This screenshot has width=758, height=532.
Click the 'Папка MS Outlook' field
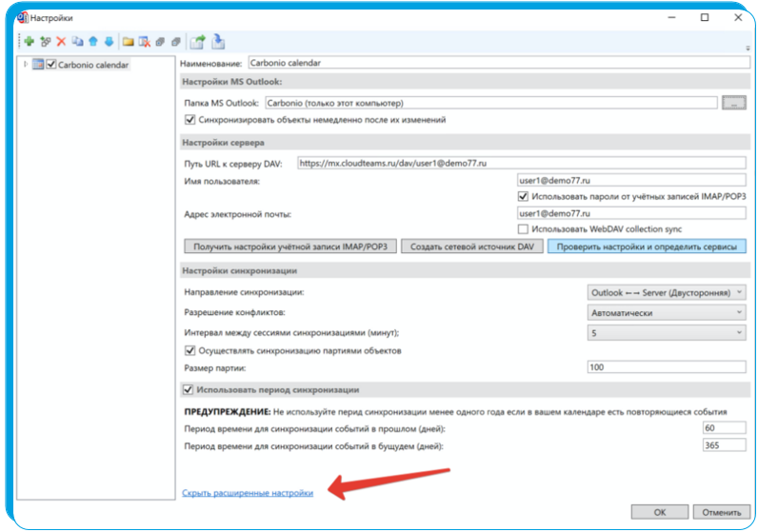coord(491,103)
